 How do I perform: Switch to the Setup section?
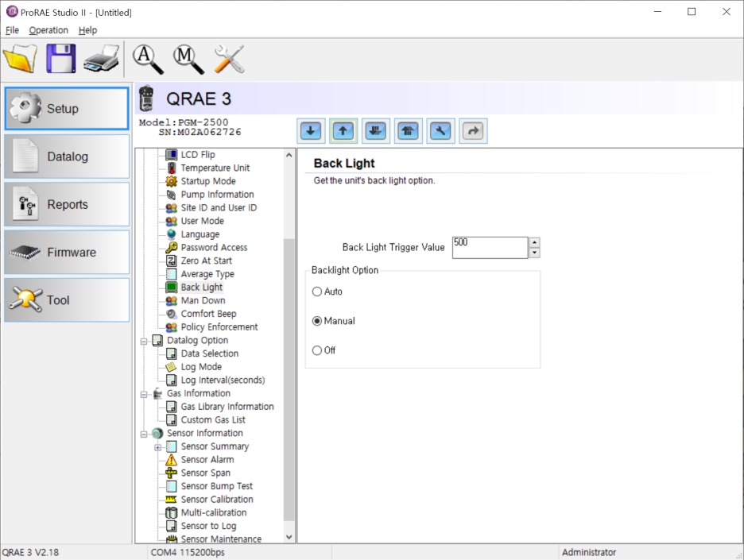[67, 109]
